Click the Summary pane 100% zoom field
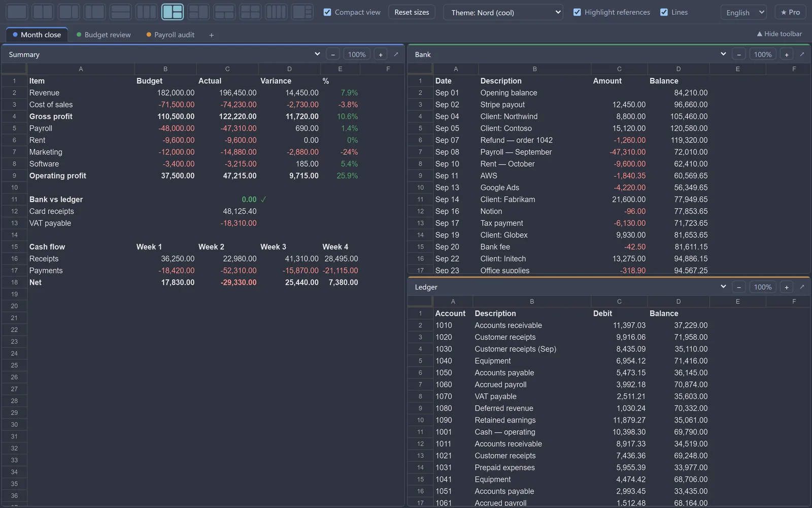 coord(357,54)
